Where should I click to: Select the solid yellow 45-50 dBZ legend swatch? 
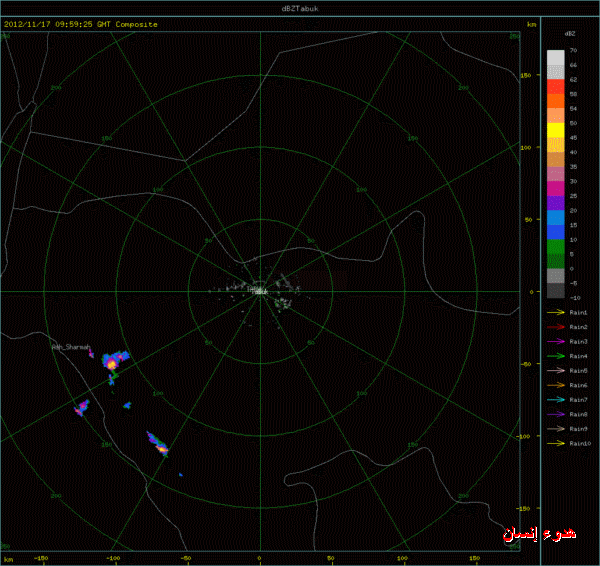[556, 130]
